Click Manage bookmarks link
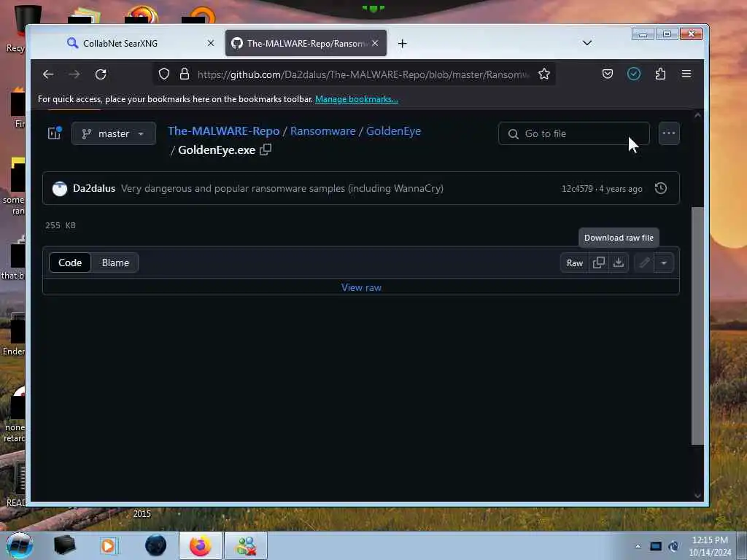This screenshot has height=560, width=747. [x=356, y=99]
